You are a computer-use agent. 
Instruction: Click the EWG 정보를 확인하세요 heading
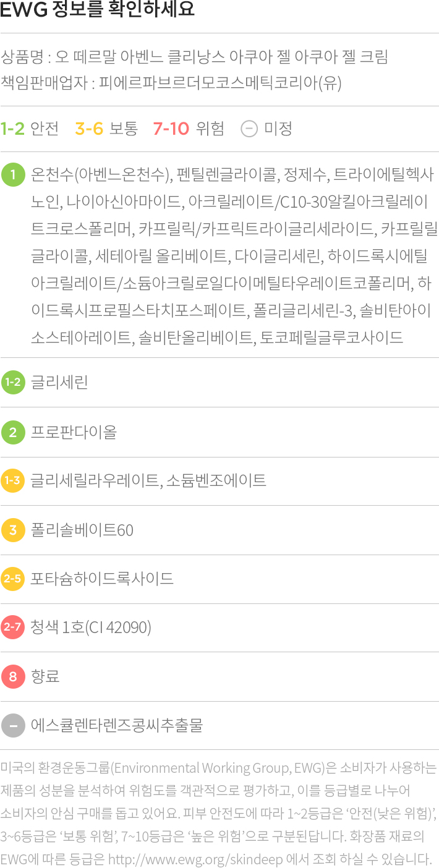pos(98,11)
